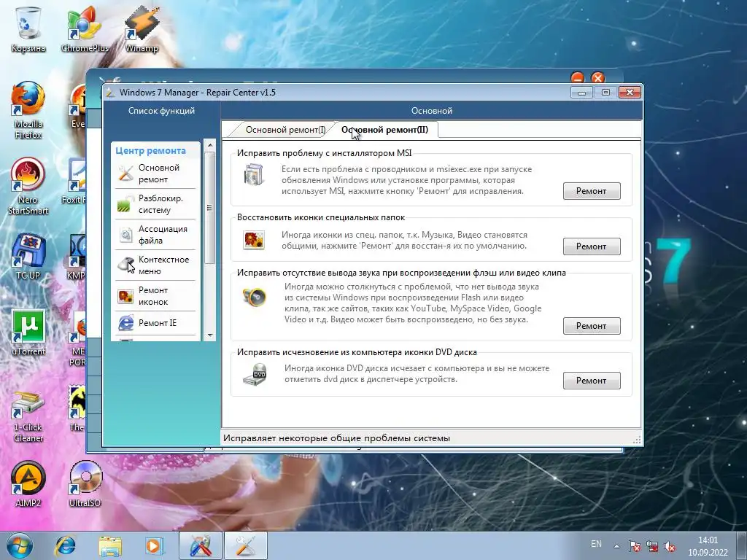Click the sidebar scrollbar thumb
This screenshot has width=747, height=560.
[209, 208]
